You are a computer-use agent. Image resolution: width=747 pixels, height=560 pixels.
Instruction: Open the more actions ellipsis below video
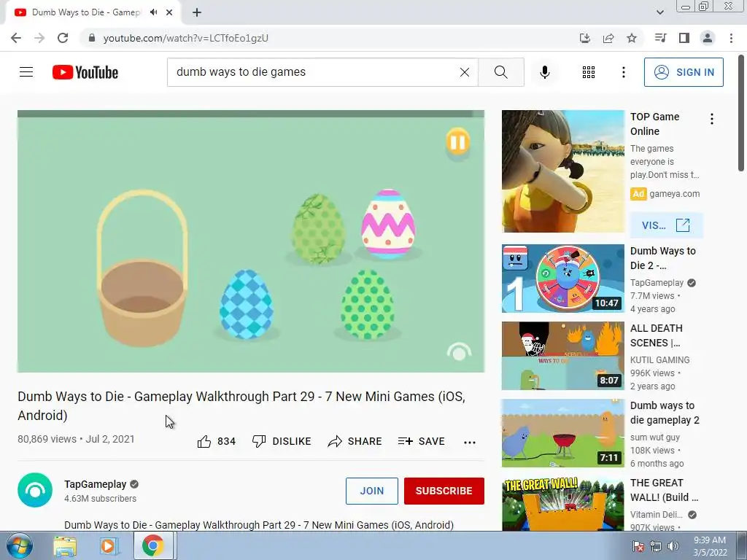click(x=470, y=443)
